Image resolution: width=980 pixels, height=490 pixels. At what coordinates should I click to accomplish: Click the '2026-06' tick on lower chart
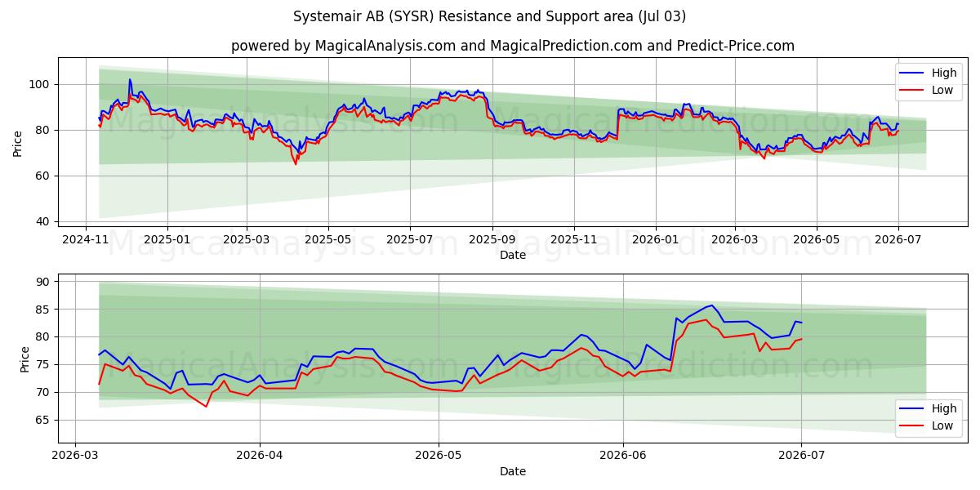tap(623, 456)
